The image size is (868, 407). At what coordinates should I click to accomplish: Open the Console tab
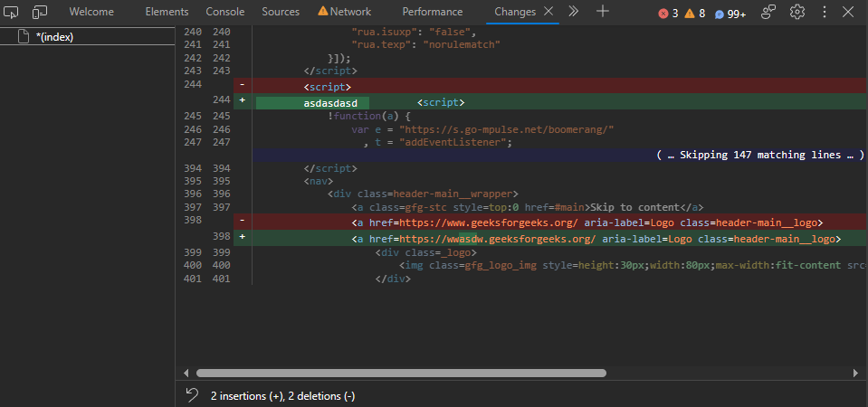pos(224,12)
